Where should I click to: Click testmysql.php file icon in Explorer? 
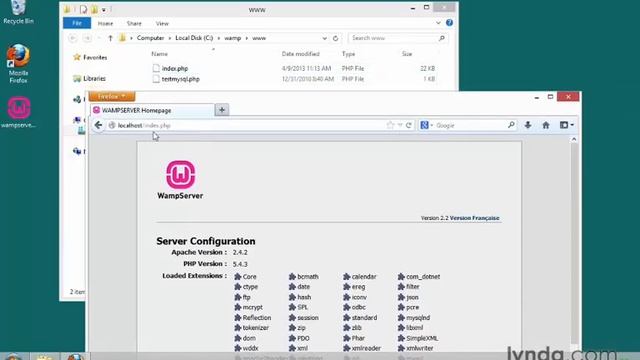(x=156, y=79)
